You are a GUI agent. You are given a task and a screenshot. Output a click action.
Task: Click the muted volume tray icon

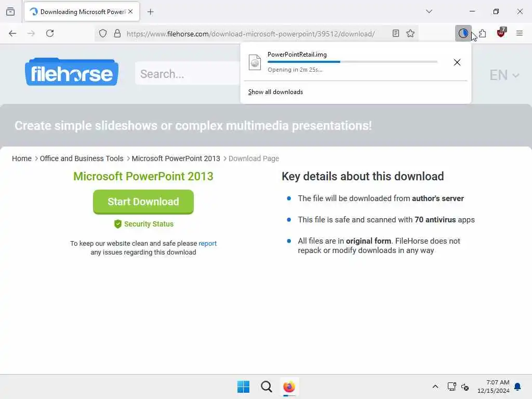[465, 387]
